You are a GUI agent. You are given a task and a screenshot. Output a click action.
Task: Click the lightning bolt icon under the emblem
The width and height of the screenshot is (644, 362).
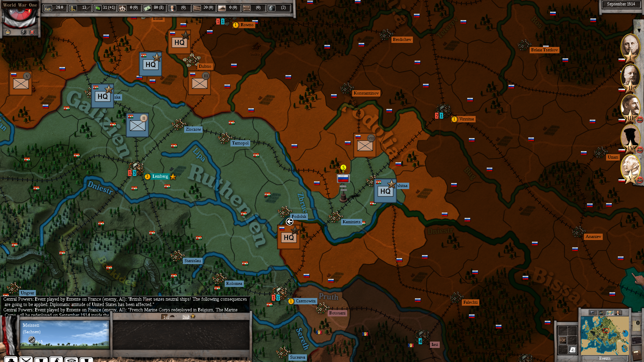tap(24, 32)
